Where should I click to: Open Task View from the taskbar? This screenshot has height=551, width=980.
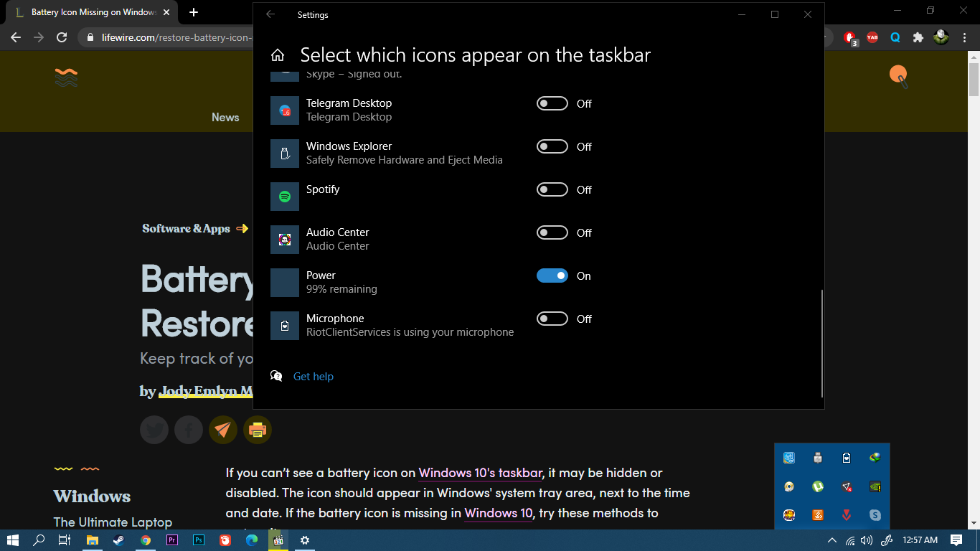pyautogui.click(x=65, y=540)
